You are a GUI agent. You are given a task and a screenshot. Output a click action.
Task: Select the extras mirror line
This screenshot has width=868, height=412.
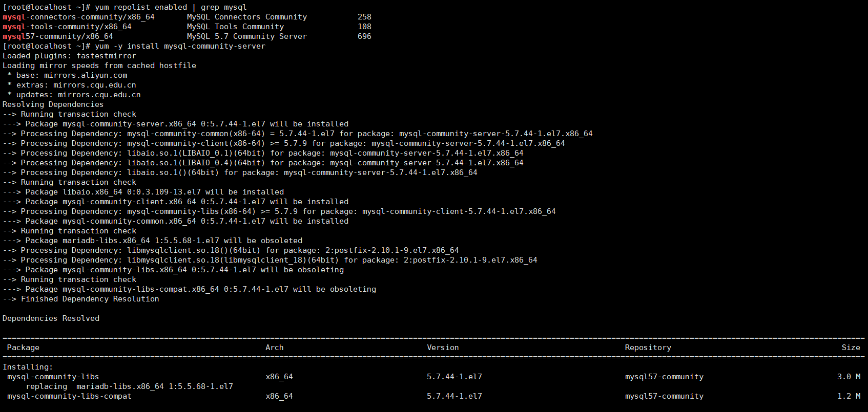coord(72,85)
